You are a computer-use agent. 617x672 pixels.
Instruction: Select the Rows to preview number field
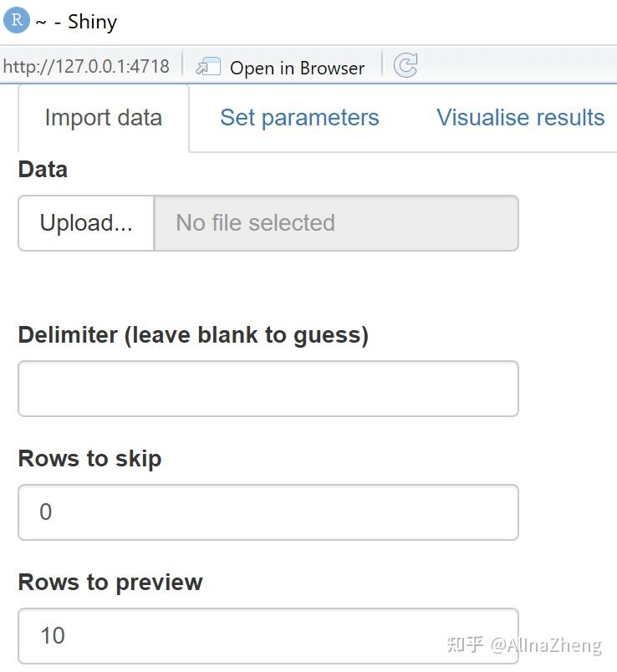[x=268, y=636]
